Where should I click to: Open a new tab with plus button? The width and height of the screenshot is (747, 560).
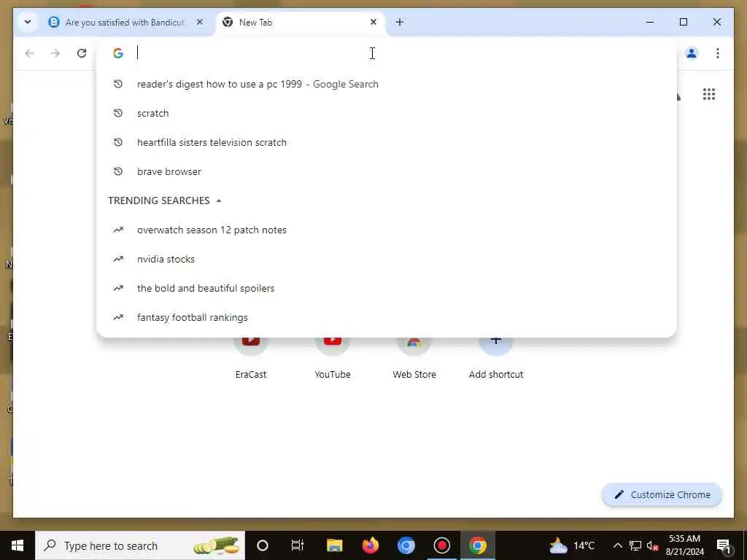tap(400, 22)
